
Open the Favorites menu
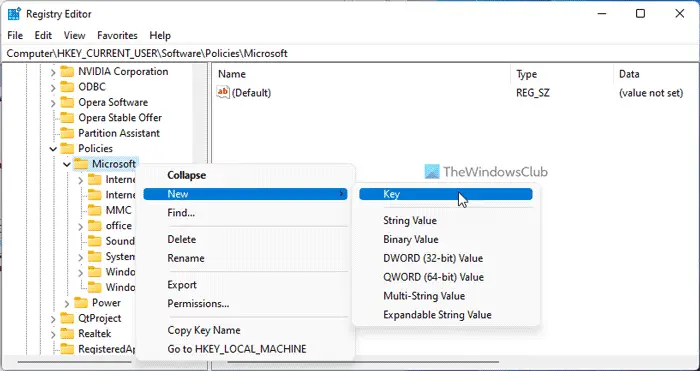[117, 35]
